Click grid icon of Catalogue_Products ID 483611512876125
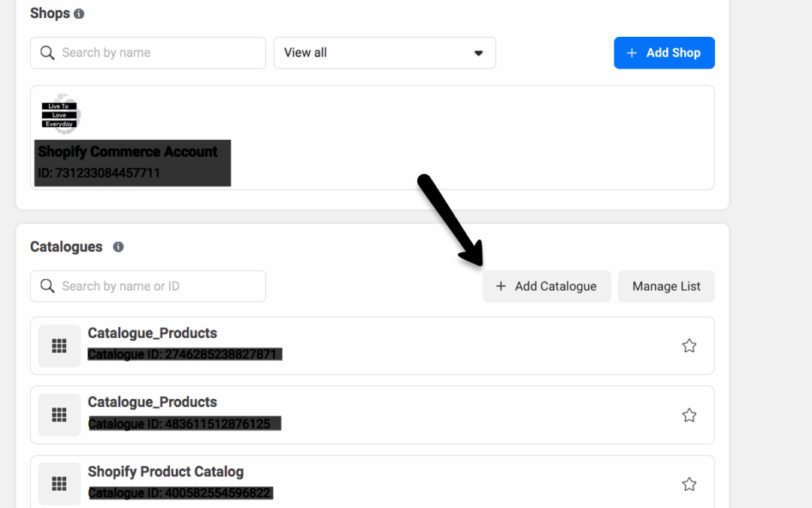 (x=59, y=415)
